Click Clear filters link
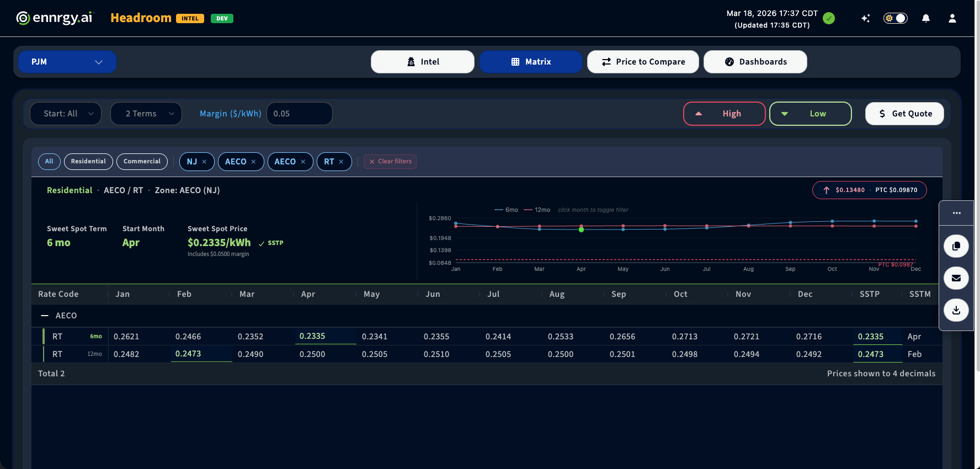This screenshot has height=469, width=980. click(x=390, y=162)
